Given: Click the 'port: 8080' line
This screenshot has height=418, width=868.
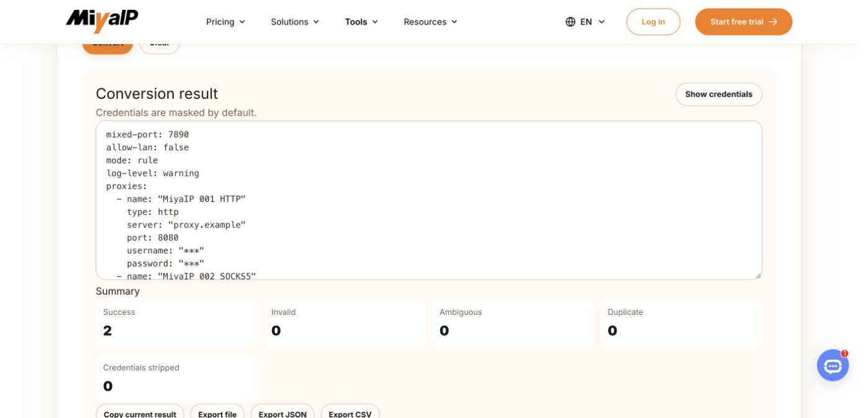Looking at the screenshot, I should click(x=153, y=238).
